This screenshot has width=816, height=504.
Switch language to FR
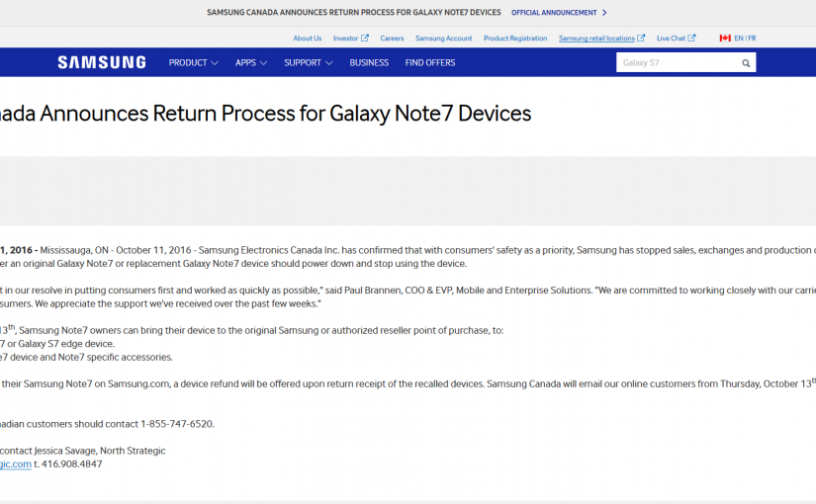(x=752, y=39)
